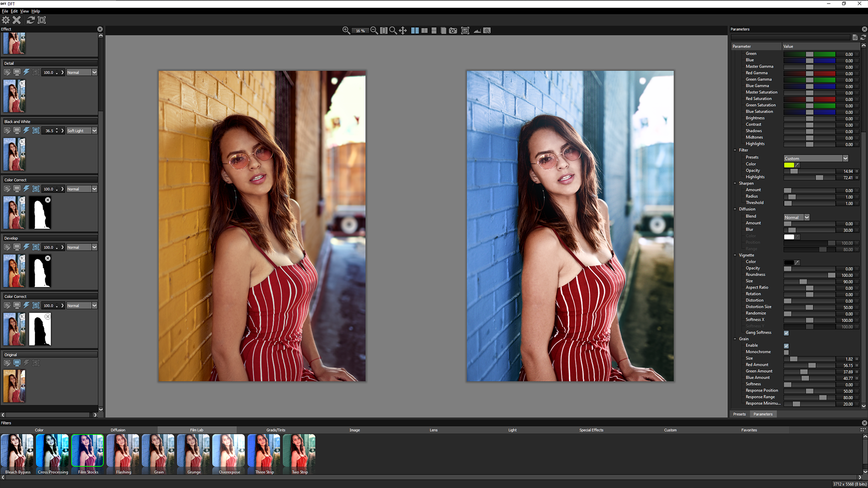Expand the Vignette section

point(735,255)
